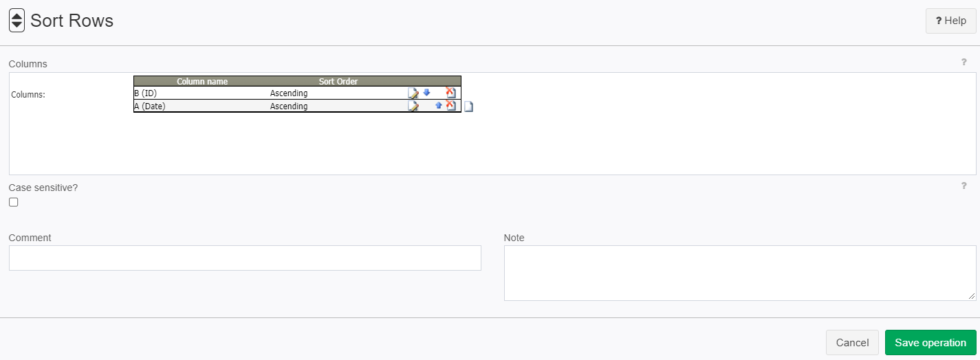Click inside the Note text area
Screen dimensions: 980x360
tap(740, 273)
